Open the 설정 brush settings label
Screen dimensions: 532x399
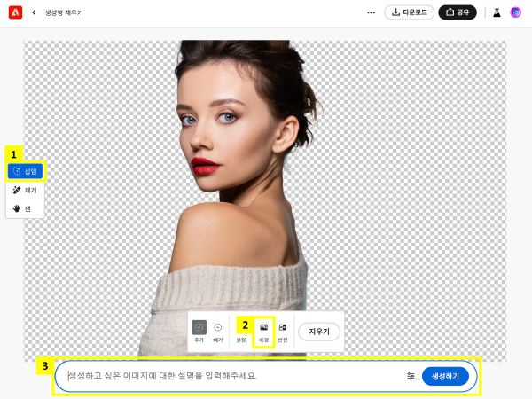241,340
